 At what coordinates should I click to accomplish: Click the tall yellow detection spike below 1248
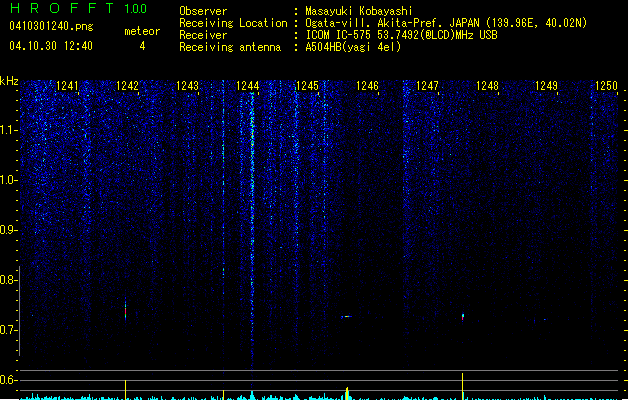[463, 386]
